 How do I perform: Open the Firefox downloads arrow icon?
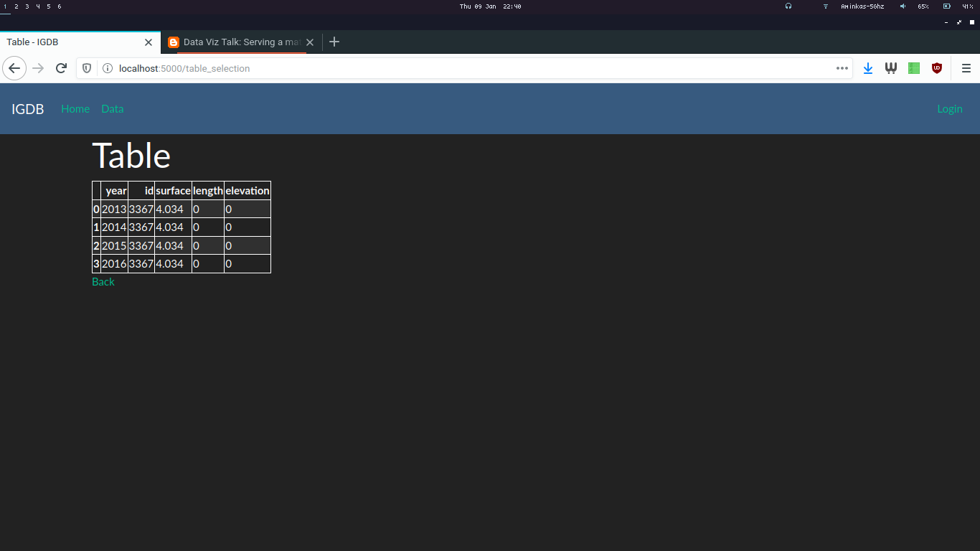click(x=868, y=68)
